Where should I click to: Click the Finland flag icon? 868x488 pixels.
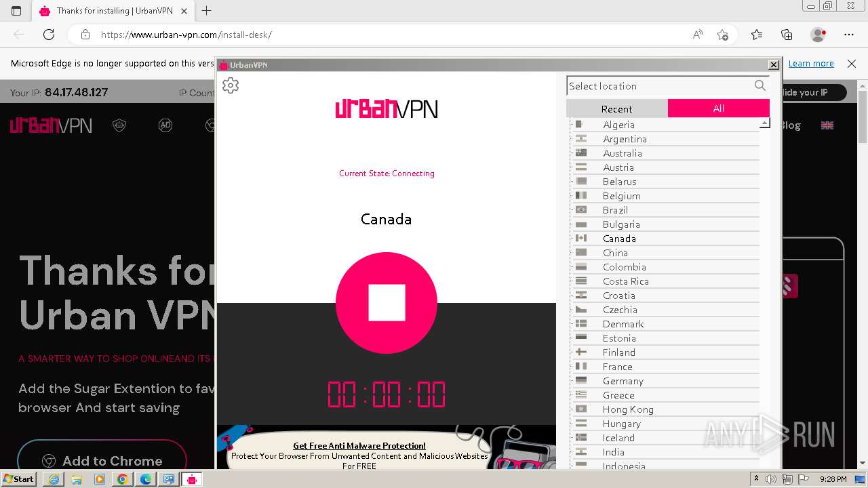[x=581, y=352]
